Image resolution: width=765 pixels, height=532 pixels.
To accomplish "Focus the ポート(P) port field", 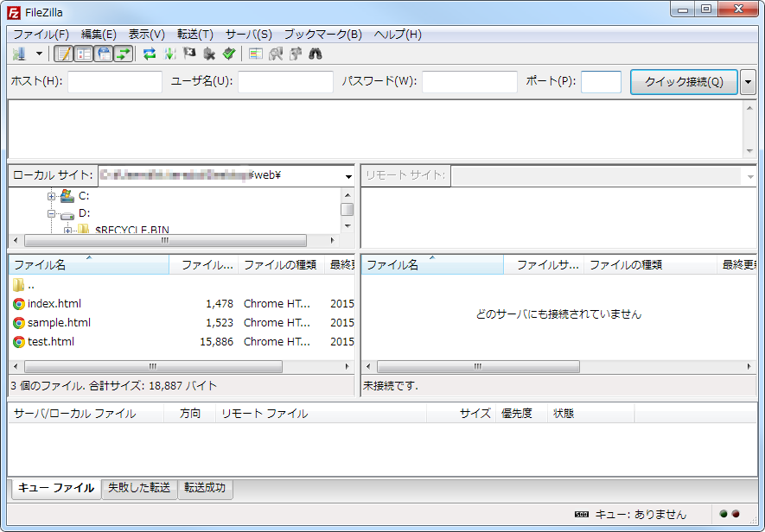I will click(x=601, y=81).
